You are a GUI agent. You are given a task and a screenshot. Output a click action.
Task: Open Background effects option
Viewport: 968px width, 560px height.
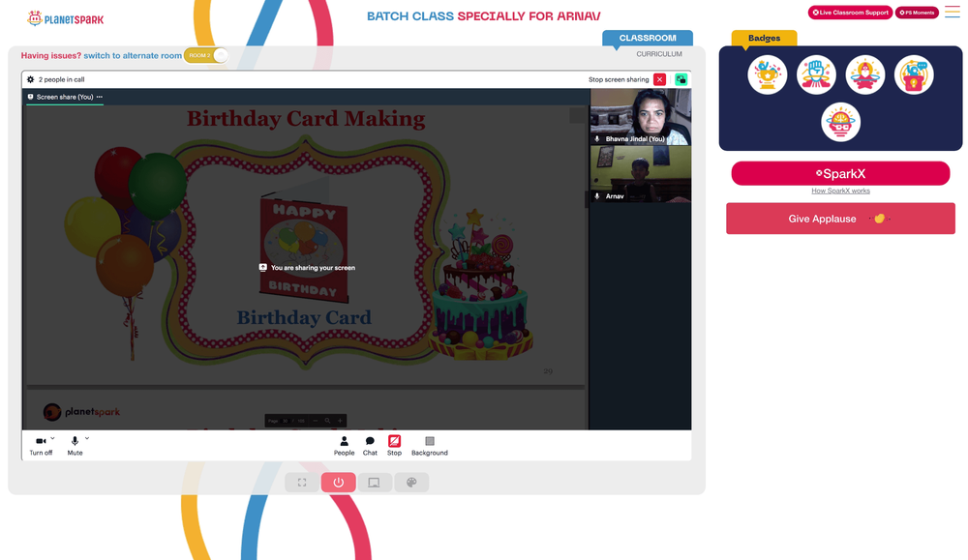pyautogui.click(x=430, y=445)
